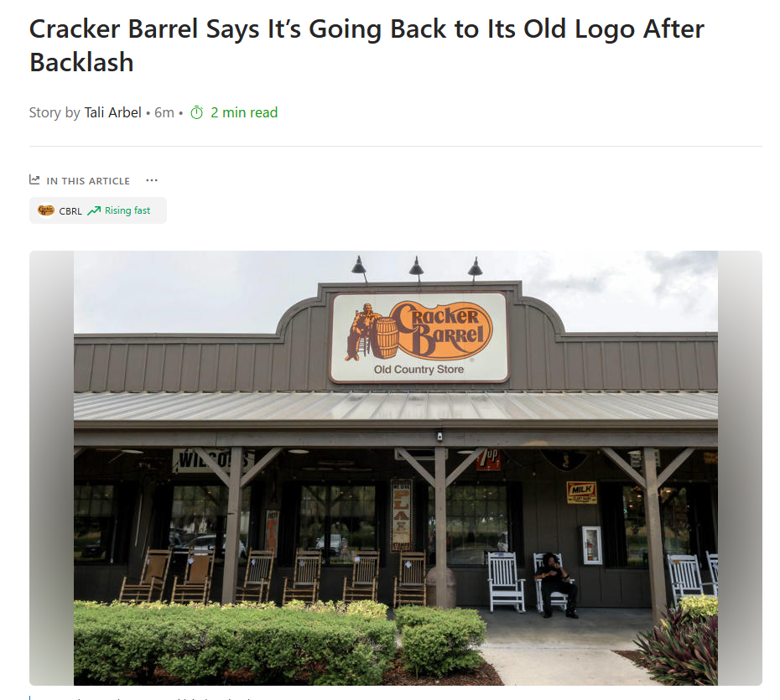Click the chart icon before In This Article

pyautogui.click(x=34, y=180)
